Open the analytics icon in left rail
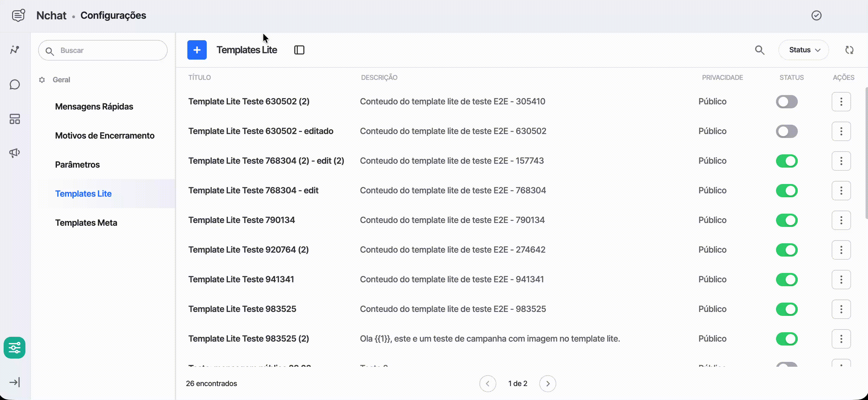This screenshot has width=868, height=400. click(15, 50)
